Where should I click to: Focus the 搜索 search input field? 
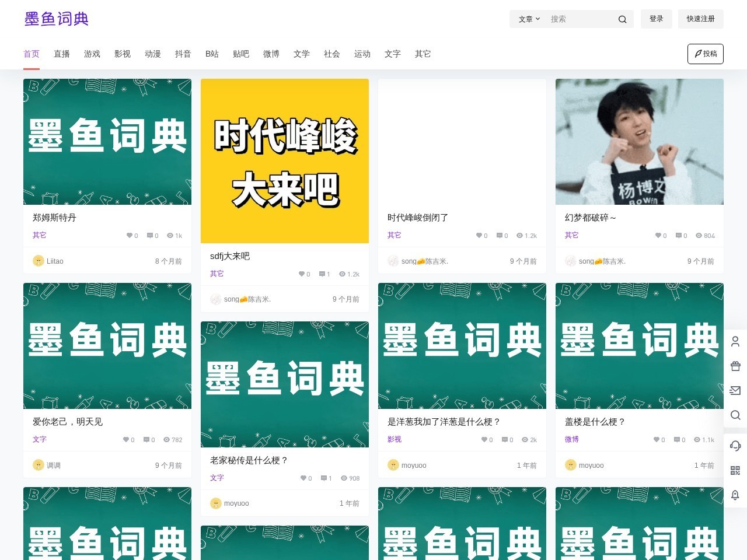[581, 19]
